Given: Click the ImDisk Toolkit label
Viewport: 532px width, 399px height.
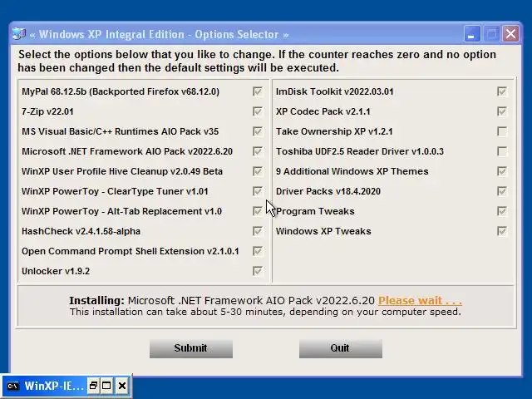Looking at the screenshot, I should click(334, 91).
